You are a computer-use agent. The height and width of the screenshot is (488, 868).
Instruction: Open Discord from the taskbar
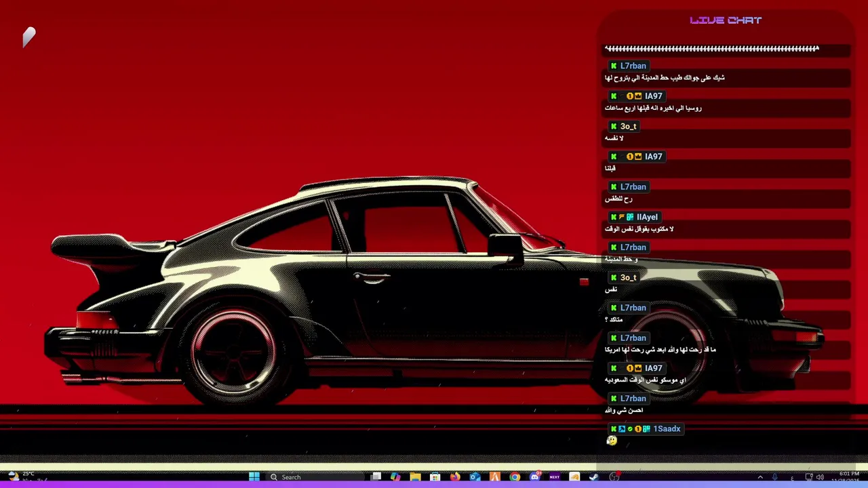(534, 477)
